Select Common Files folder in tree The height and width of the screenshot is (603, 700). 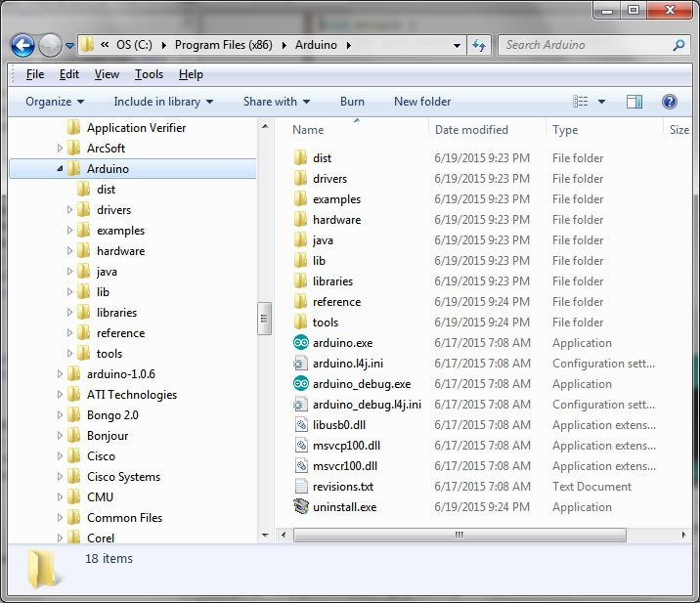[124, 518]
